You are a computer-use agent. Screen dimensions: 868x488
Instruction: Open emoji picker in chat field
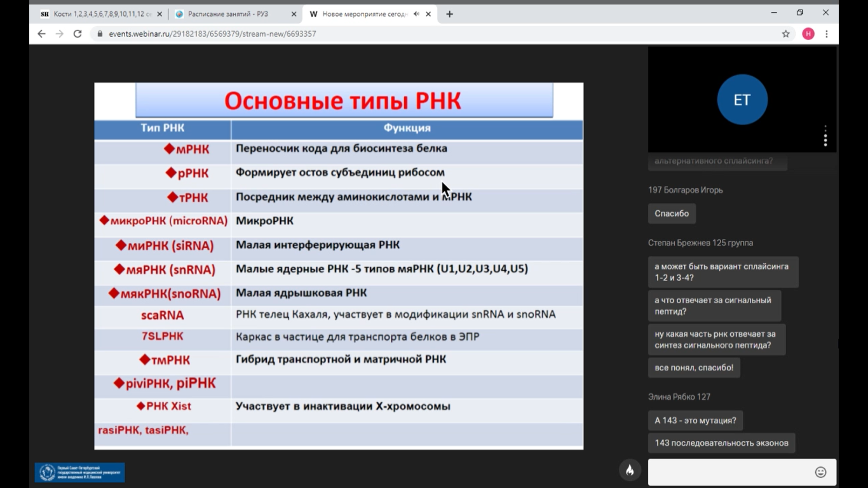820,472
